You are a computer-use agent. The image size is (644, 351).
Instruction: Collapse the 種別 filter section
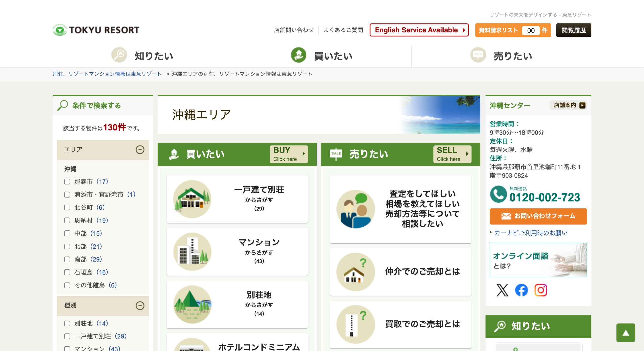tap(140, 306)
